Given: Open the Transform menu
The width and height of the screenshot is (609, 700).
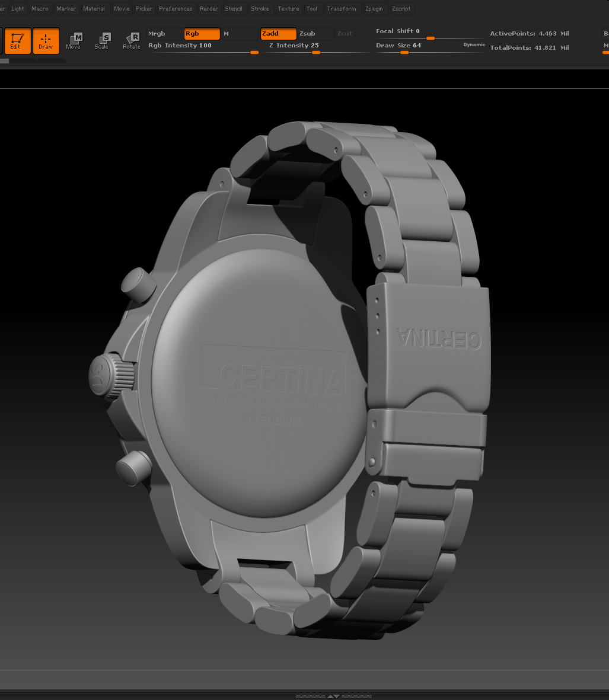Looking at the screenshot, I should (342, 8).
